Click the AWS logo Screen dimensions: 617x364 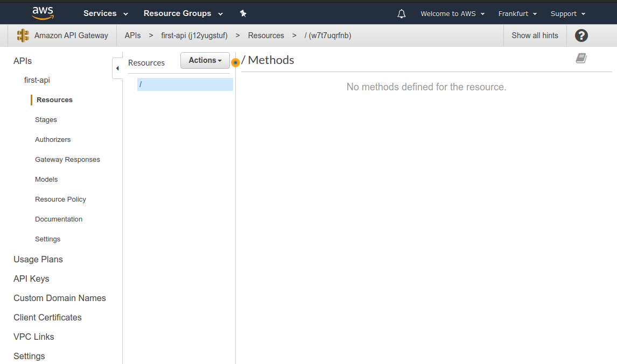pyautogui.click(x=43, y=13)
